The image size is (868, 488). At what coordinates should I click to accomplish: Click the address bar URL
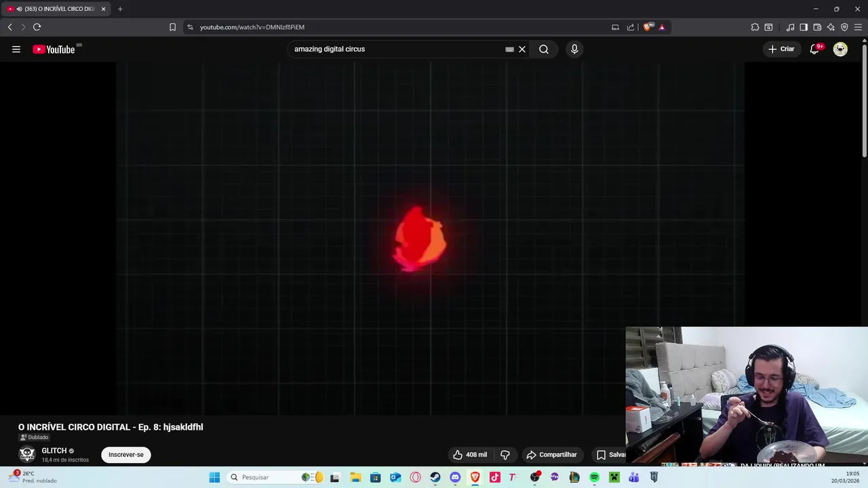(x=252, y=27)
